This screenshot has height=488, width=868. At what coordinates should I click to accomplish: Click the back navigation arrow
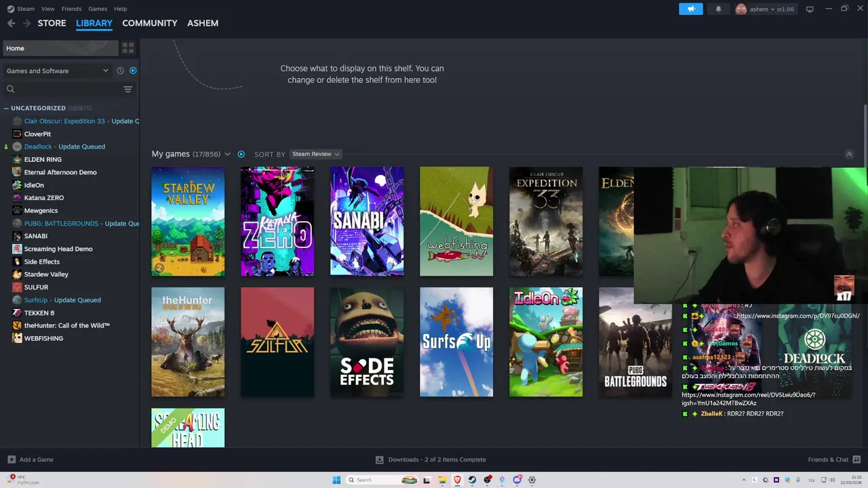coord(11,23)
